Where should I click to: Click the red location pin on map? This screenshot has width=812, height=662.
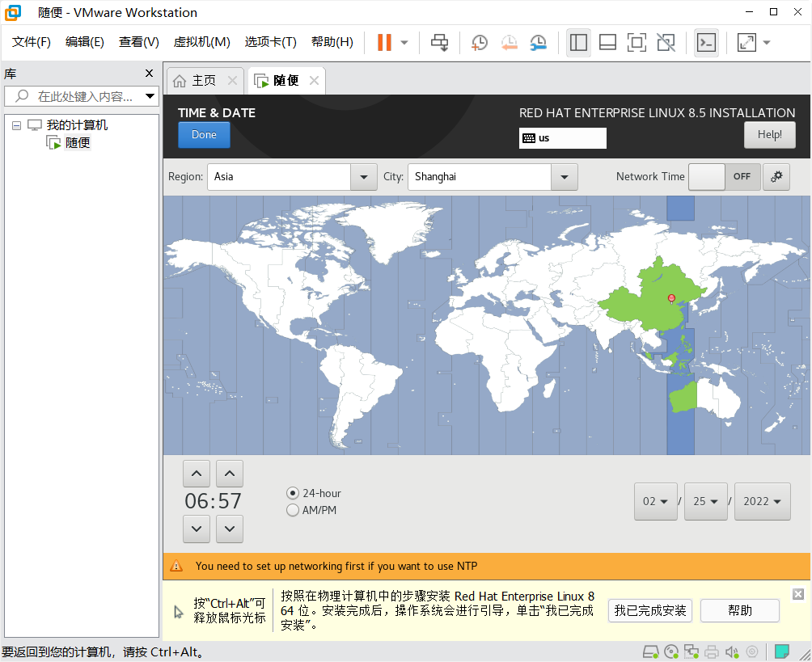(x=671, y=298)
